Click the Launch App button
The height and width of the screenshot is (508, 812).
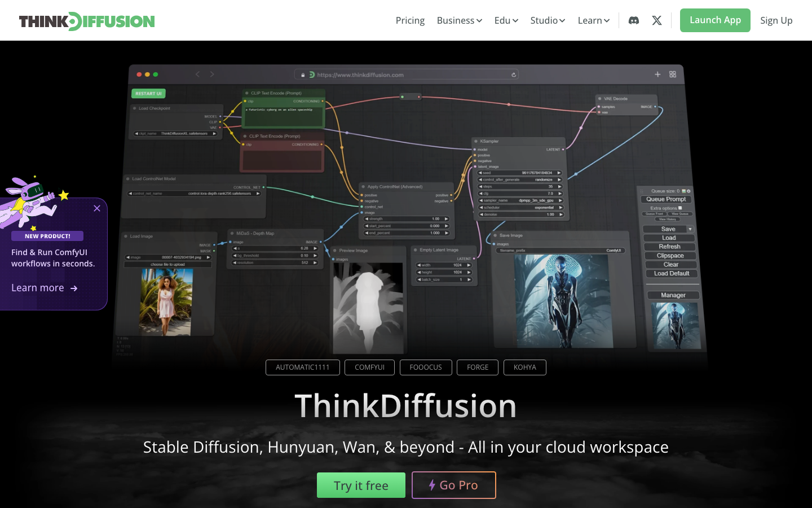click(x=715, y=20)
